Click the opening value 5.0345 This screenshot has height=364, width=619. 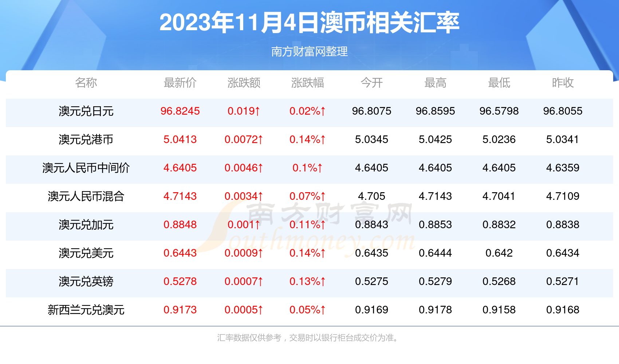pyautogui.click(x=371, y=139)
